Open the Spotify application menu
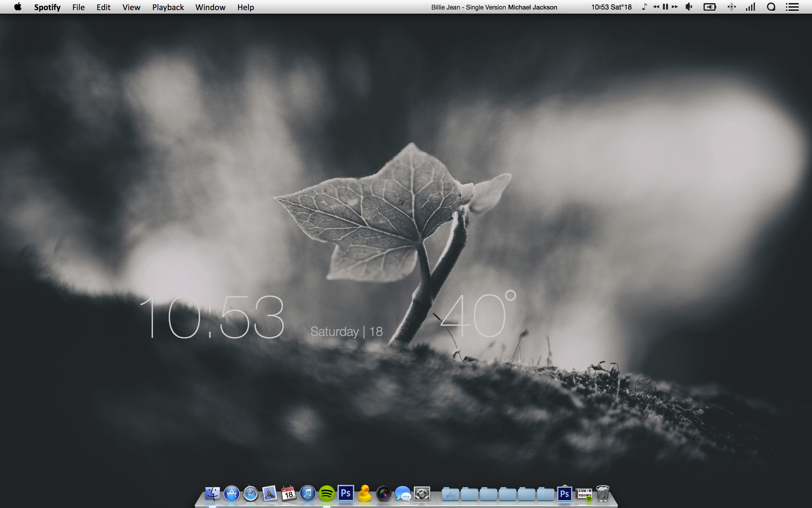Screen dimensions: 812x508 click(x=47, y=7)
